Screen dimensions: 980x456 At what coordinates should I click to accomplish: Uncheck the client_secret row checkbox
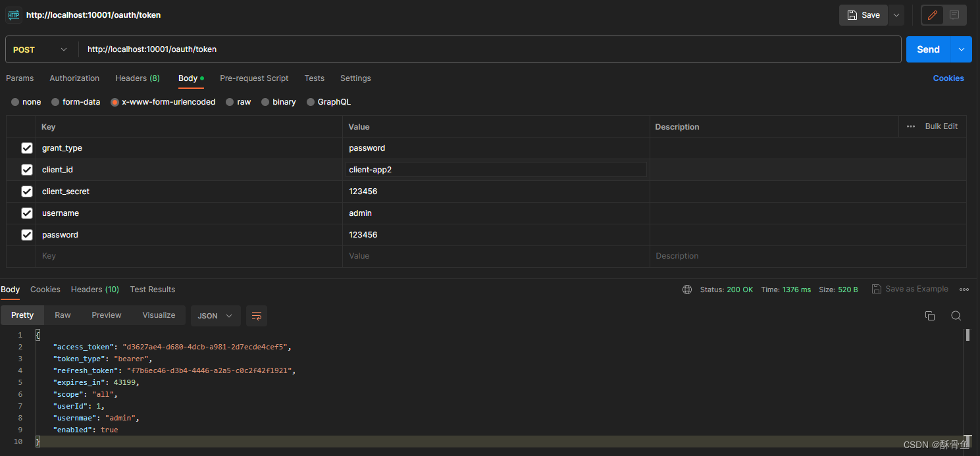27,191
